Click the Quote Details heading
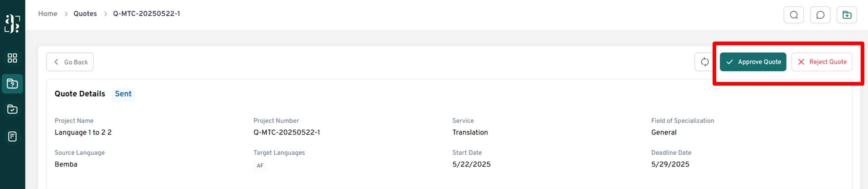 [x=80, y=94]
